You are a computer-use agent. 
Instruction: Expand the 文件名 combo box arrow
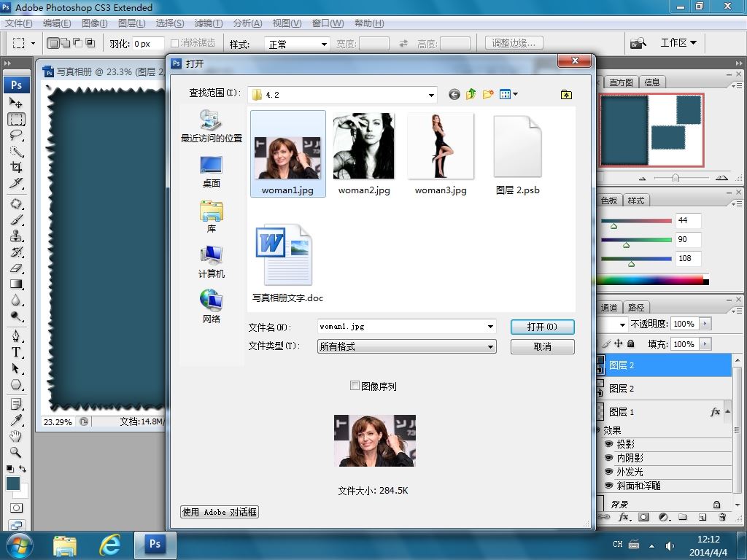[x=490, y=327]
